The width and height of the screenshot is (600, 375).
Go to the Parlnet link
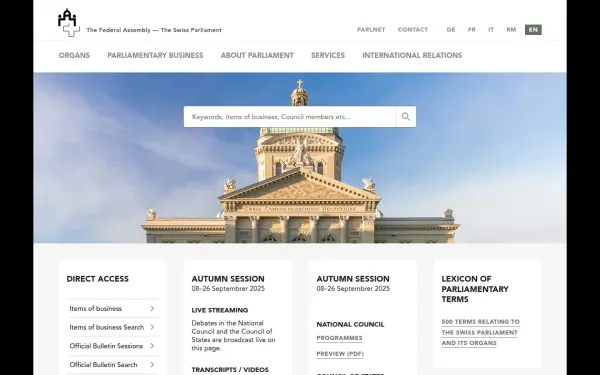coord(371,30)
